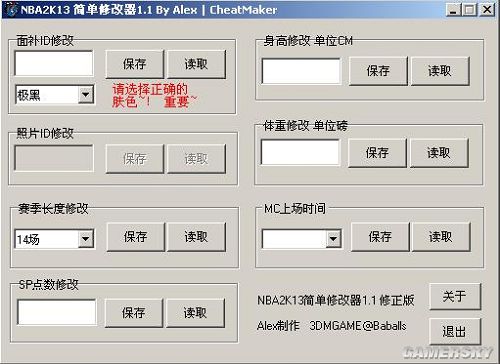Click the 面补ID修改 input field
Viewport: 500px width, 364px height.
tap(54, 63)
